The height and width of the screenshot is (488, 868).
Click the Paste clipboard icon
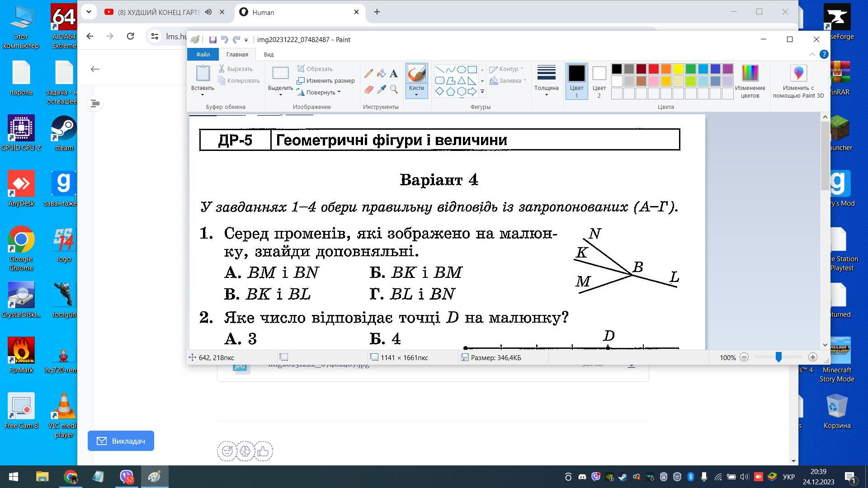click(x=203, y=73)
